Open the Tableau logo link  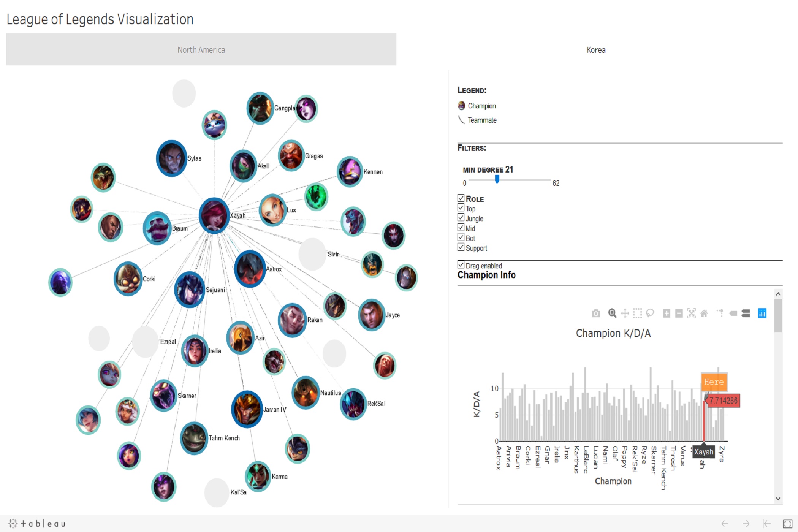tap(37, 524)
